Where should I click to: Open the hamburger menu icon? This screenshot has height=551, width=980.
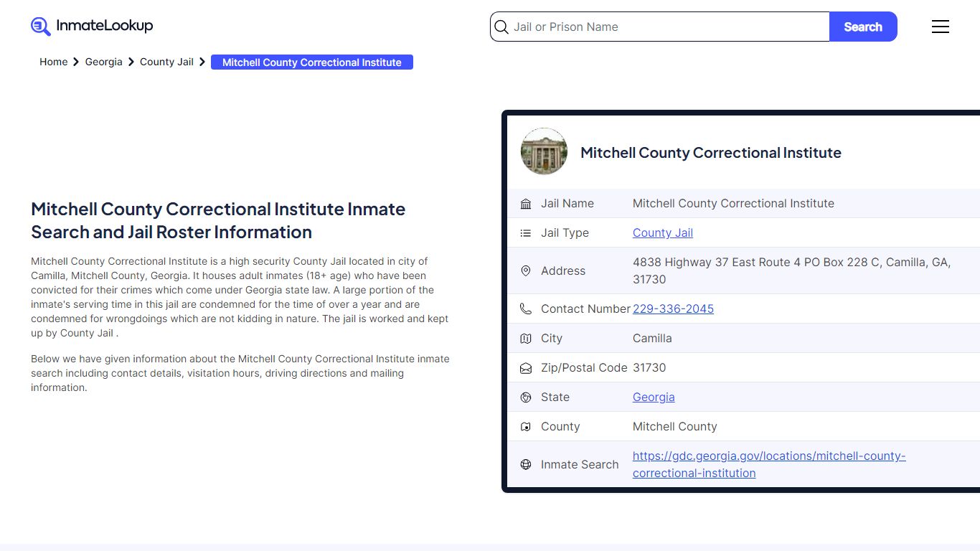coord(941,27)
